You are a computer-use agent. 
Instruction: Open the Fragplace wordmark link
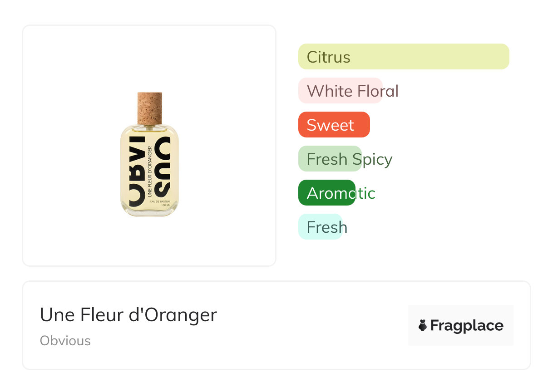pyautogui.click(x=466, y=325)
